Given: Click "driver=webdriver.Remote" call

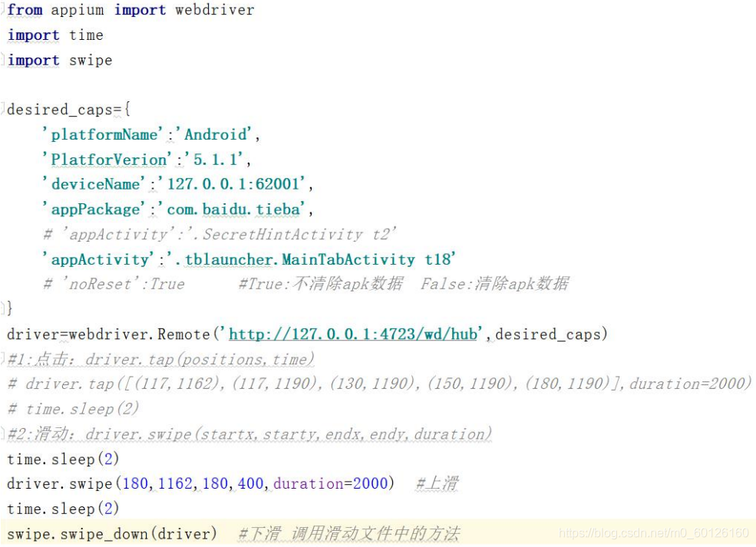Looking at the screenshot, I should coord(108,334).
